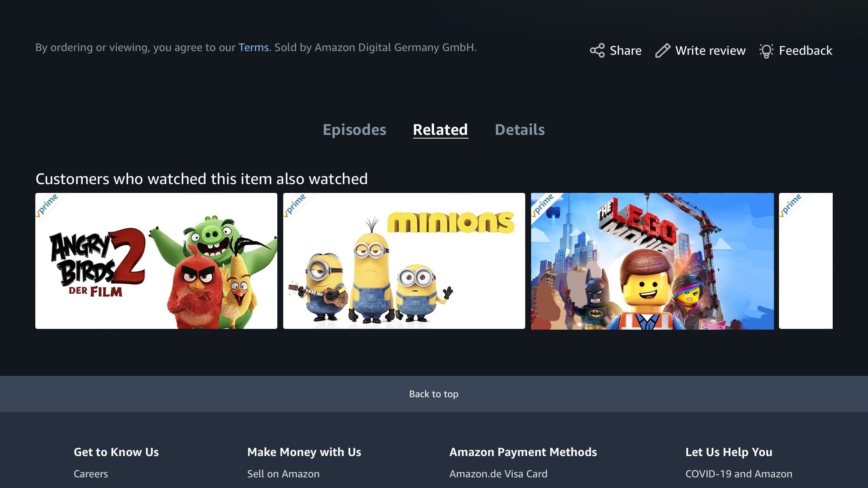Screen dimensions: 868x488
Task: Open the Related section expander
Action: point(441,129)
